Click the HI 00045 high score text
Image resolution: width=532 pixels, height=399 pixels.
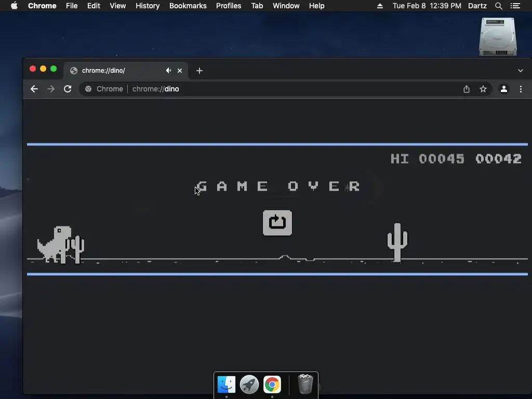pos(427,158)
